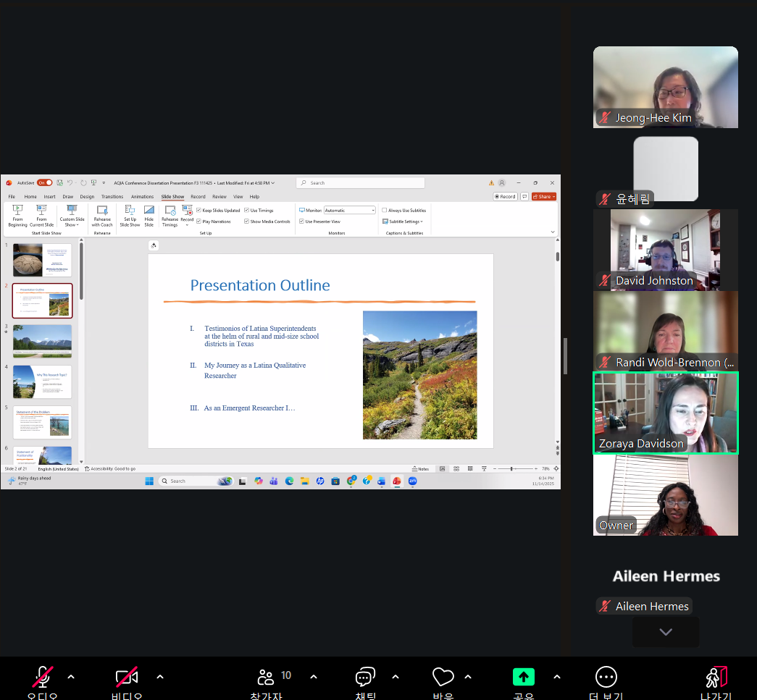Switch to the Home tab
This screenshot has width=757, height=700.
(x=30, y=196)
